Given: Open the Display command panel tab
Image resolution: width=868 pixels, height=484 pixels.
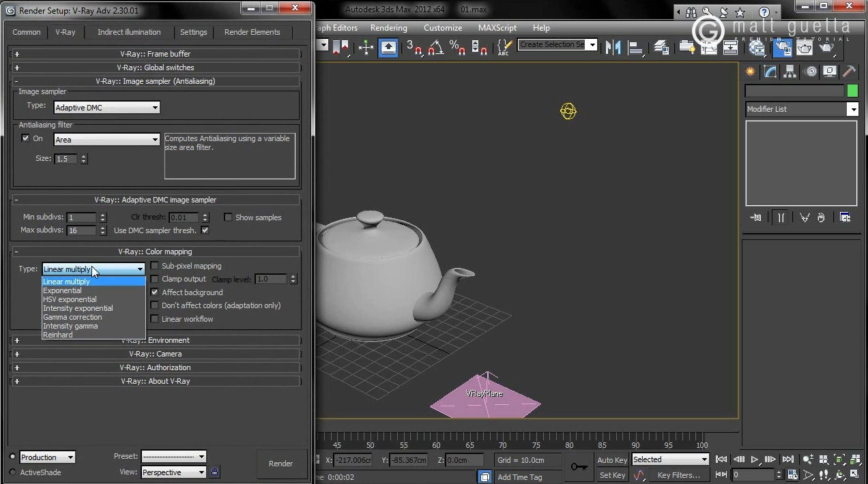Looking at the screenshot, I should [830, 72].
